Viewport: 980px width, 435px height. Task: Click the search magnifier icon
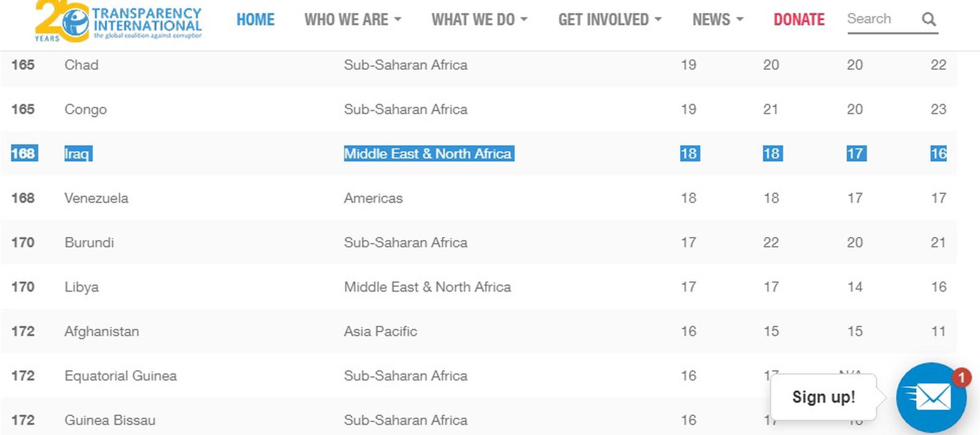(x=929, y=20)
